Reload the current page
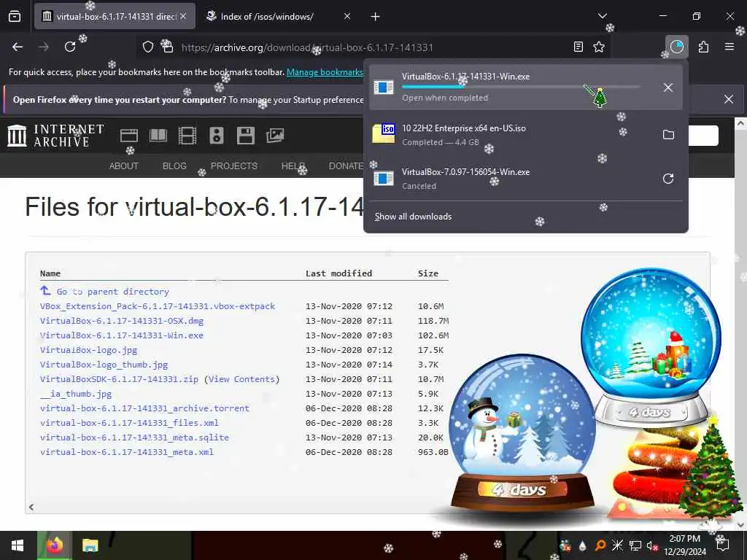The height and width of the screenshot is (560, 747). pos(70,47)
